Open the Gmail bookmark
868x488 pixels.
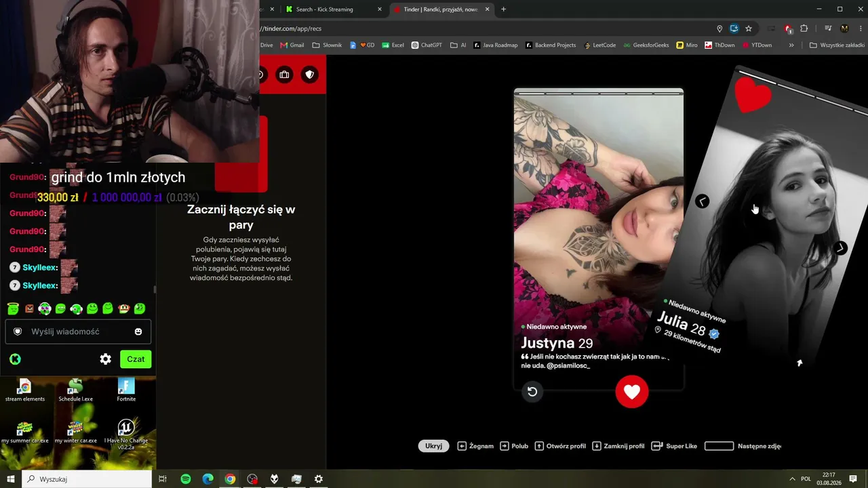click(292, 45)
